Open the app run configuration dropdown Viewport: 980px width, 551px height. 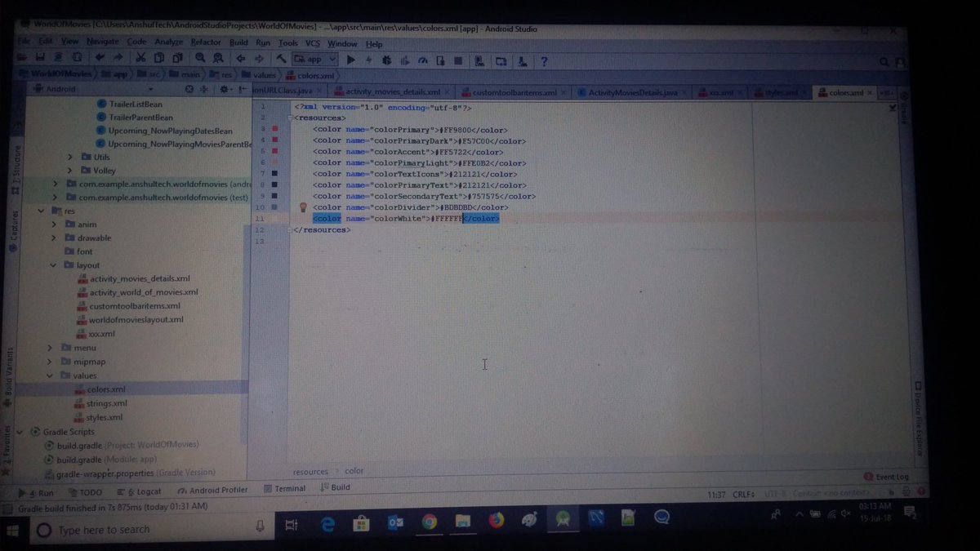point(315,60)
